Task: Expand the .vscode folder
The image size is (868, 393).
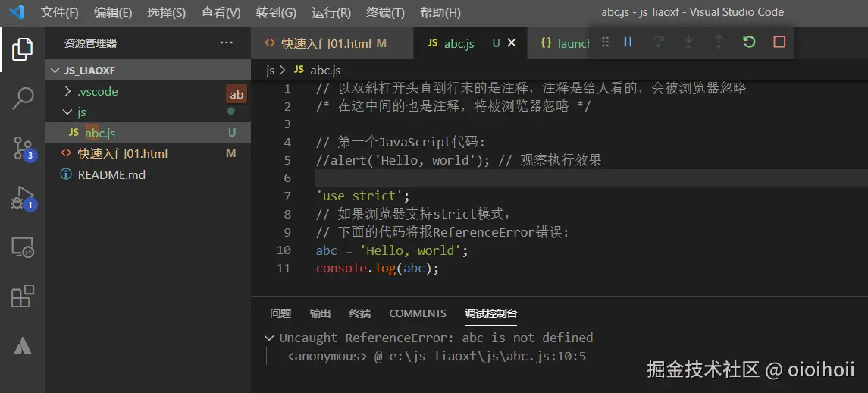Action: [67, 92]
